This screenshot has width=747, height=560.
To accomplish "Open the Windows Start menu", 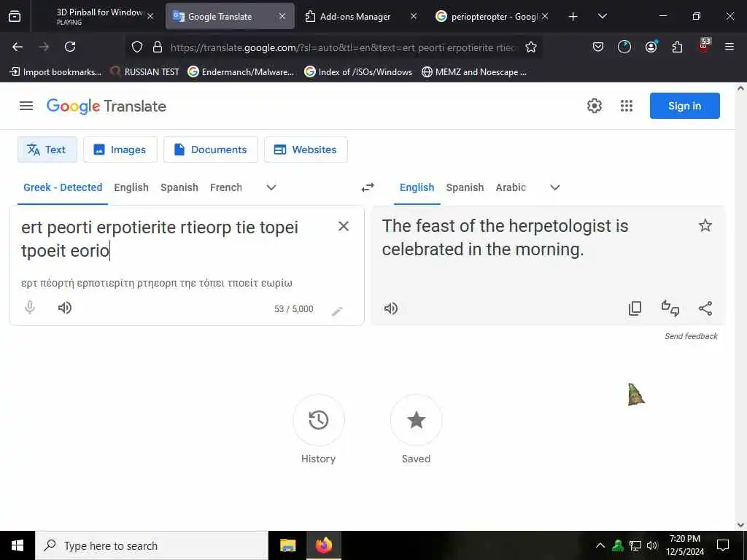I will point(18,545).
